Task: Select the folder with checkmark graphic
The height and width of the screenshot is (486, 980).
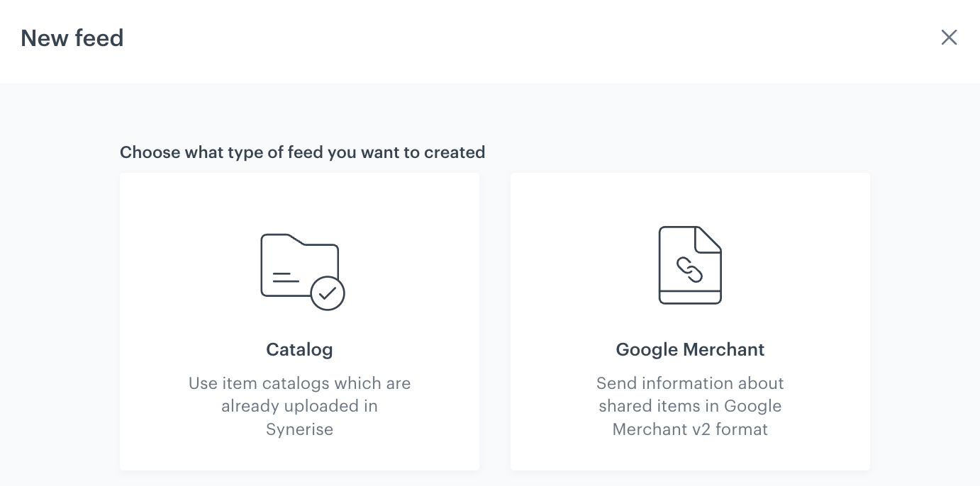Action: coord(299,268)
